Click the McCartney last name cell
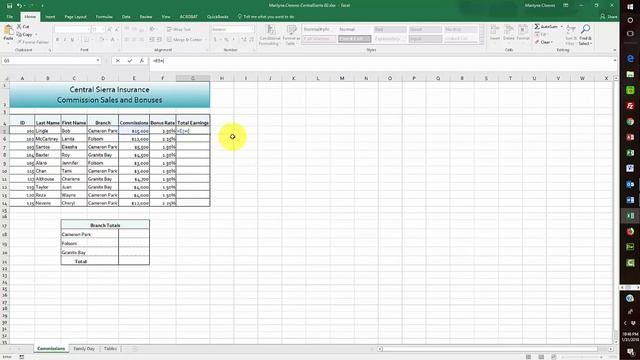This screenshot has width=640, height=360. 48,139
